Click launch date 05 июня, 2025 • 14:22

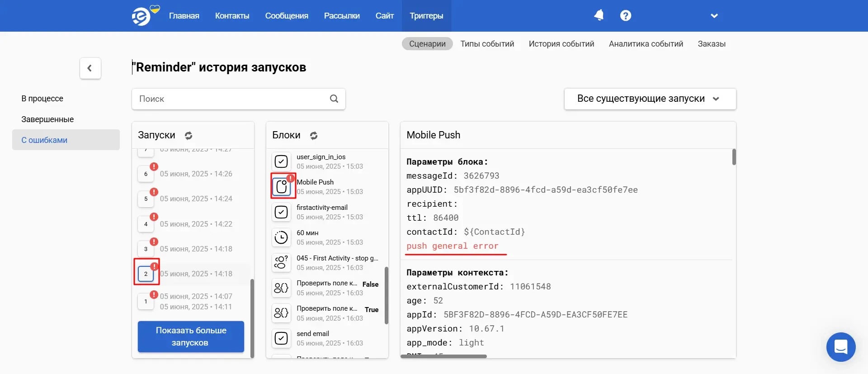click(x=196, y=224)
